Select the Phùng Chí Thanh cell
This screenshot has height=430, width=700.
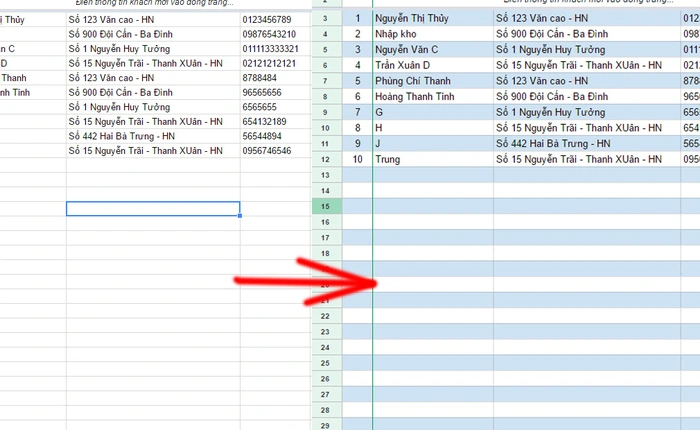[431, 81]
